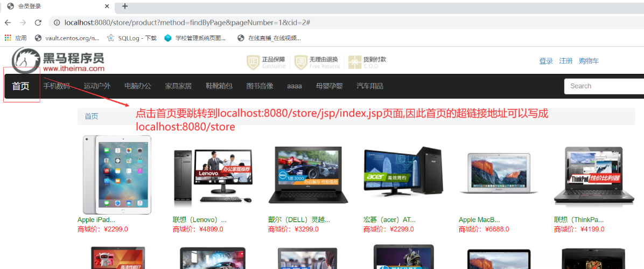Viewport: 644px width, 269px height.
Task: Click the price 商城价：¥4899.0
Action: pyautogui.click(x=198, y=229)
